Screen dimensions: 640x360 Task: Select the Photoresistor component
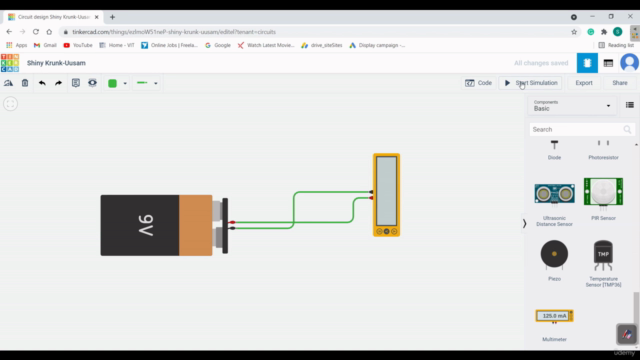(x=603, y=150)
